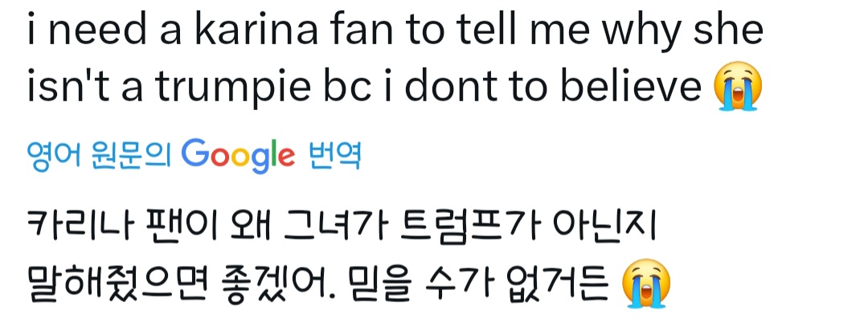868x331 pixels.
Task: Tap the '번역' link beside the Google logo
Action: [334, 155]
